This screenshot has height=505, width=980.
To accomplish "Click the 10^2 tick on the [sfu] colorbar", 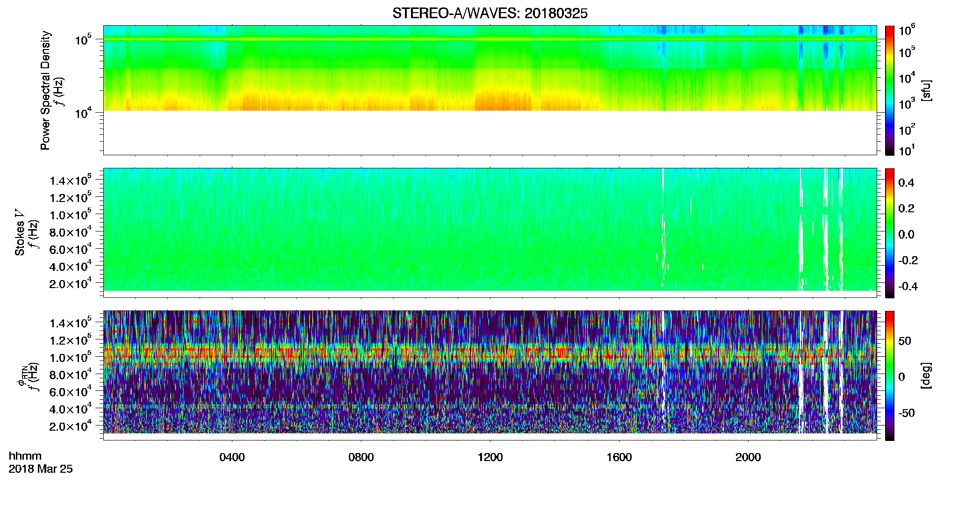I will (x=907, y=129).
